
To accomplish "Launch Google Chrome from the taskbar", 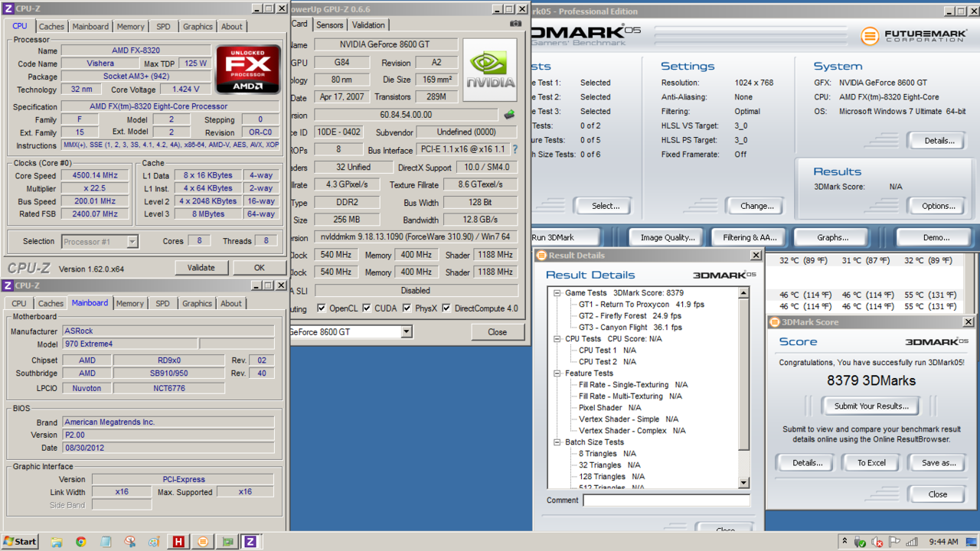I will (81, 542).
